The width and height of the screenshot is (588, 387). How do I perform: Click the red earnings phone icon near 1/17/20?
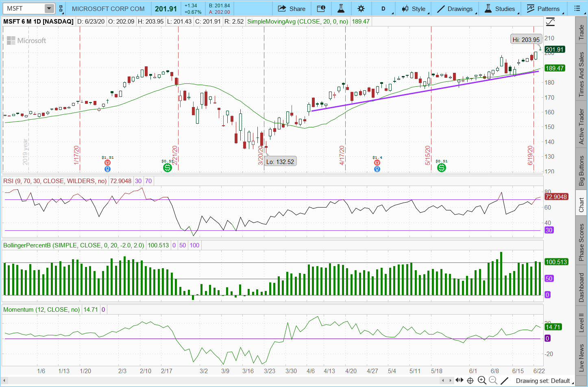click(107, 162)
